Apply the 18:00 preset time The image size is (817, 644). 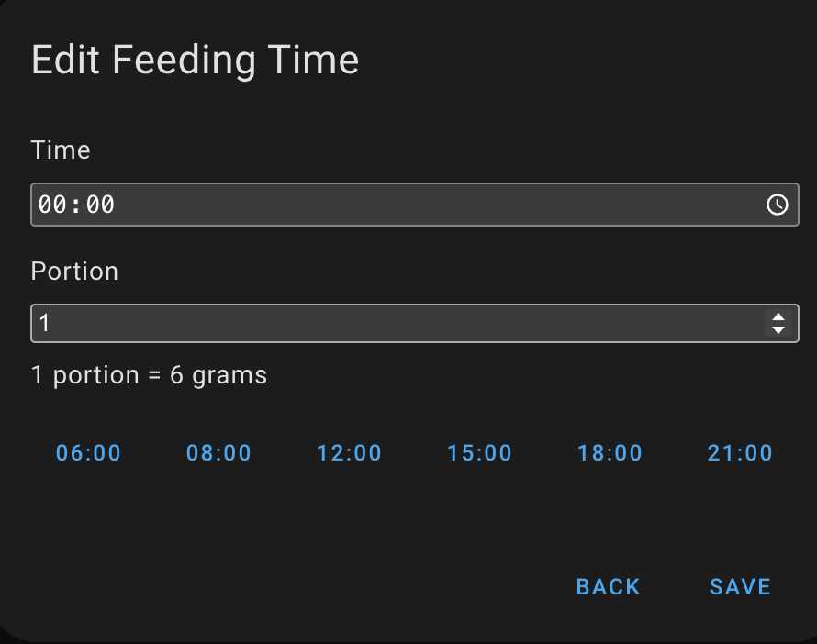point(610,452)
